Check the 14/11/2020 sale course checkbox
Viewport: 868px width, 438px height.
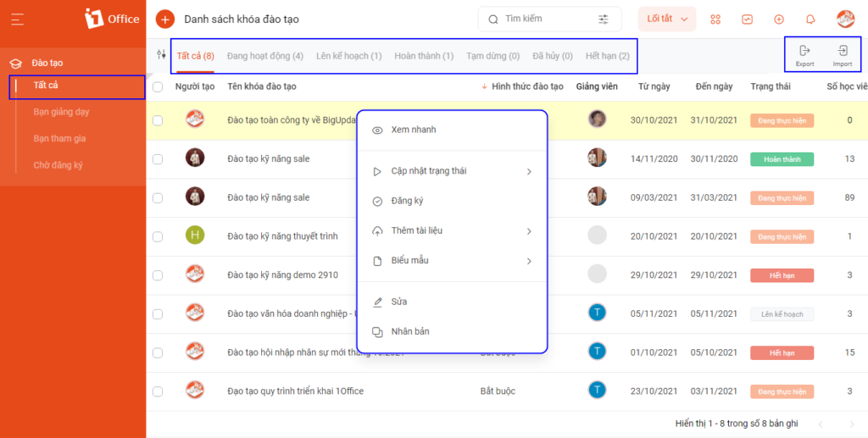coord(158,159)
